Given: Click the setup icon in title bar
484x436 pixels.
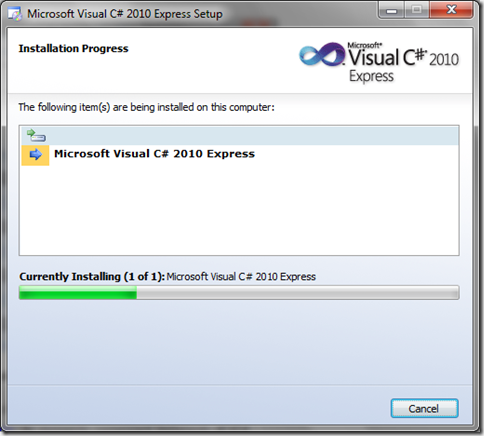Looking at the screenshot, I should point(15,14).
